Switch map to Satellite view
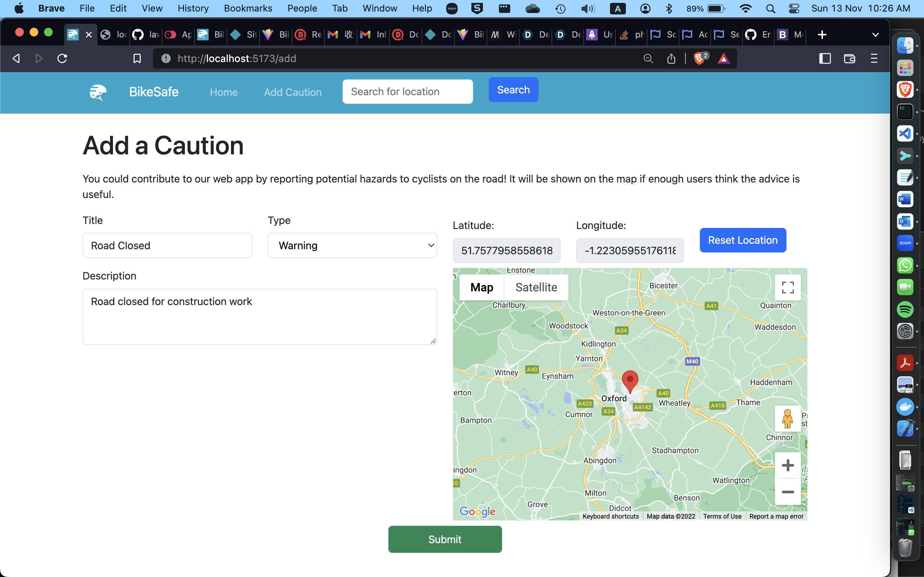The height and width of the screenshot is (577, 924). pyautogui.click(x=536, y=287)
